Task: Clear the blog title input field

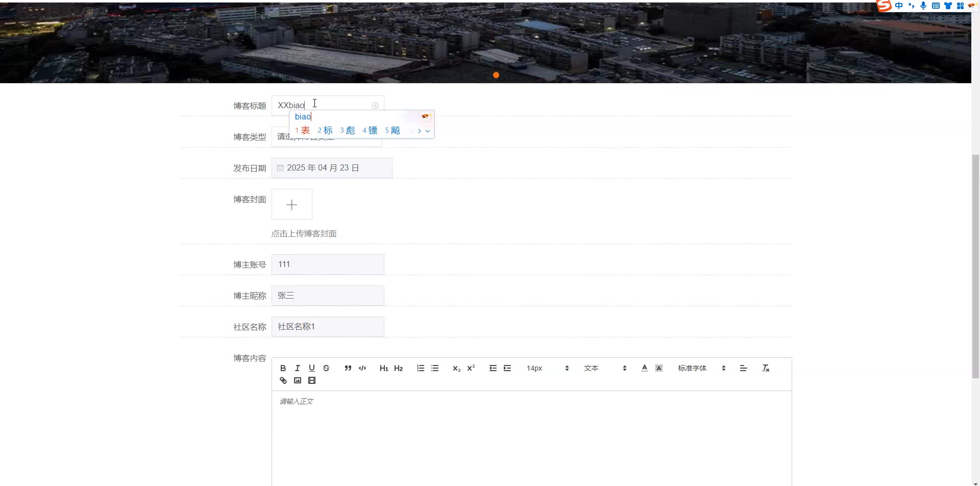Action: 375,106
